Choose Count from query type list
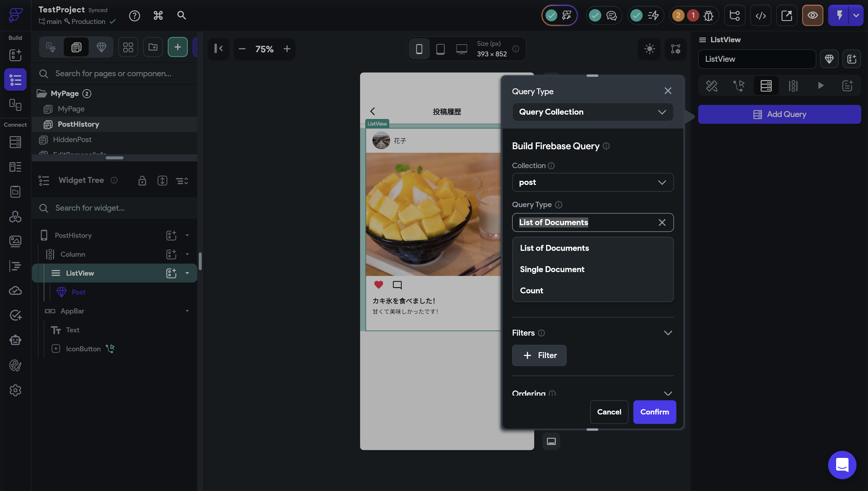This screenshot has height=491, width=868. click(x=531, y=290)
